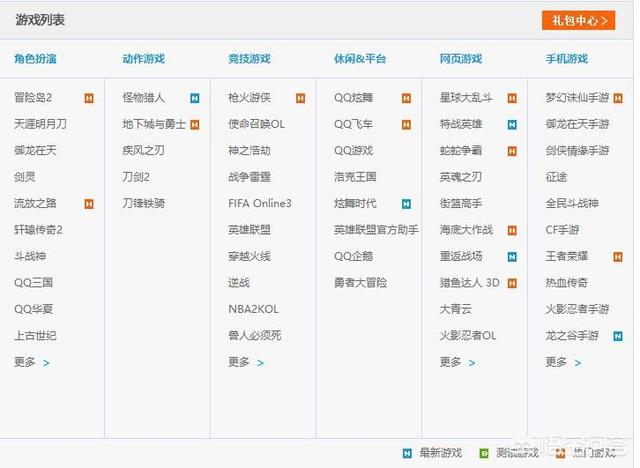The width and height of the screenshot is (640, 468).
Task: Open the NBA2KOL game link
Action: 253,309
